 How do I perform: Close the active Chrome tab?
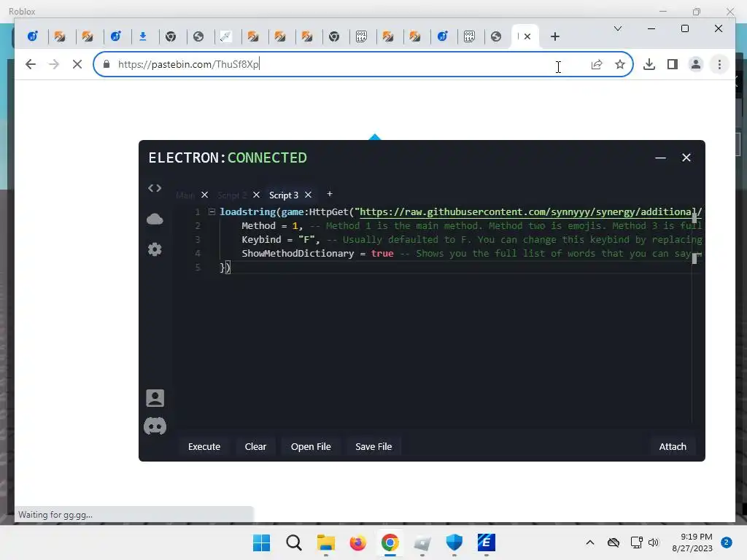[x=527, y=36]
